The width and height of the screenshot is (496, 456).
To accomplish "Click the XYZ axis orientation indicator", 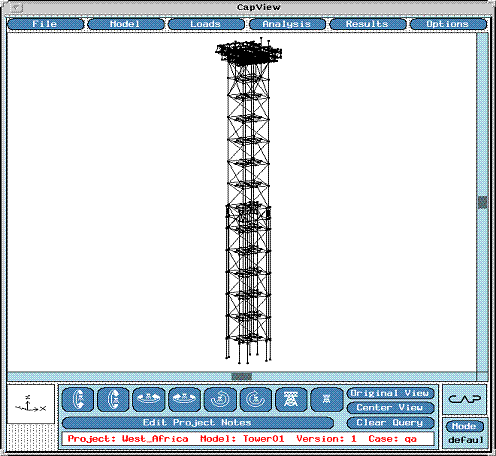I will (x=31, y=404).
